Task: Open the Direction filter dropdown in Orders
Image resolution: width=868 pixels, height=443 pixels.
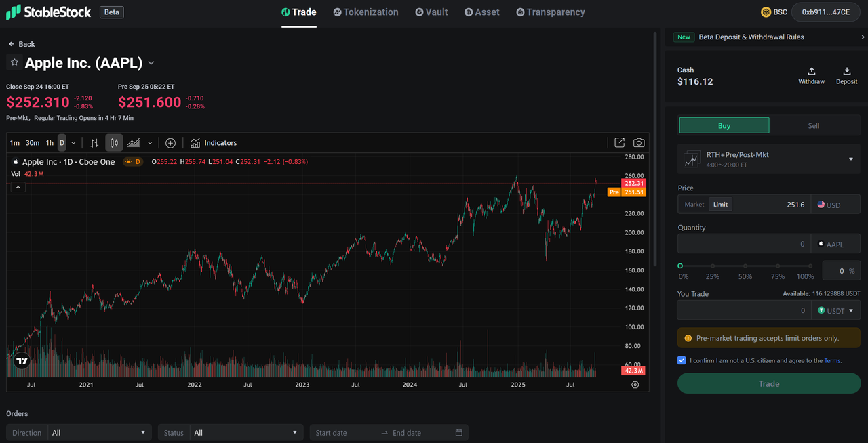Action: click(x=99, y=432)
